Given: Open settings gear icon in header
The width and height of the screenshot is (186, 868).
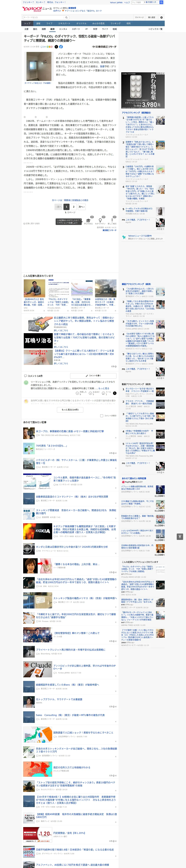Looking at the screenshot, I should (161, 17).
